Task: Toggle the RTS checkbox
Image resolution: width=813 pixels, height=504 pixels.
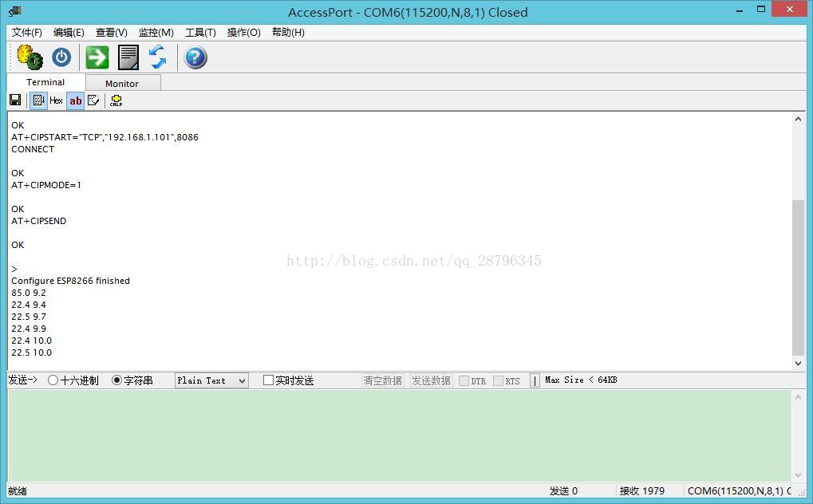Action: pyautogui.click(x=499, y=380)
